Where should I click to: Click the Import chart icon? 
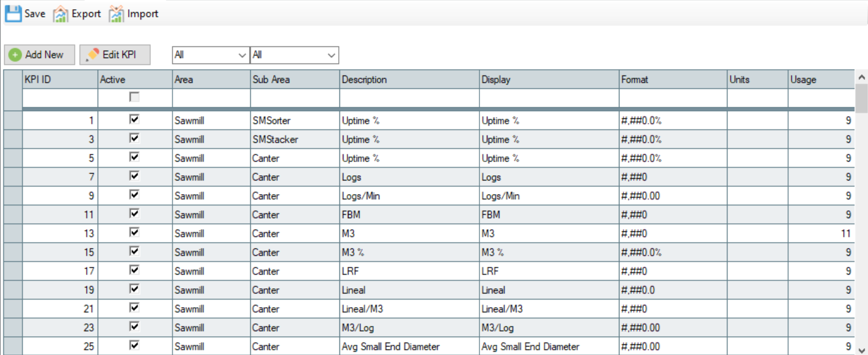point(116,14)
